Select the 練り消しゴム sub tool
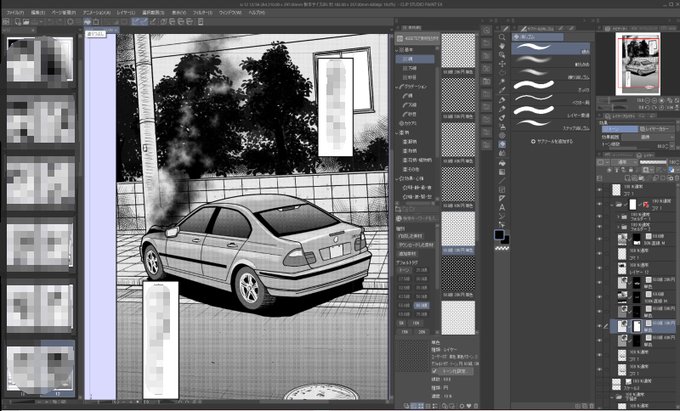This screenshot has width=680, height=411. pyautogui.click(x=551, y=74)
